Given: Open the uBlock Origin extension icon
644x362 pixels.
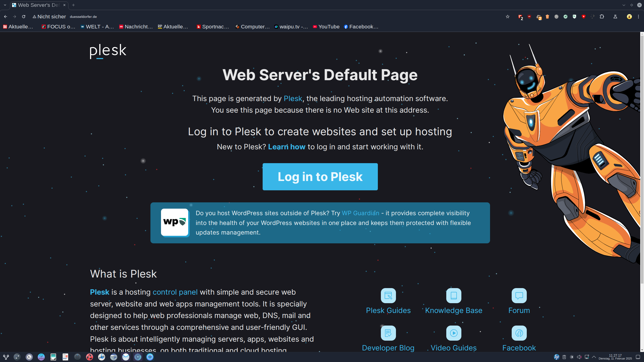Looking at the screenshot, I should click(529, 17).
